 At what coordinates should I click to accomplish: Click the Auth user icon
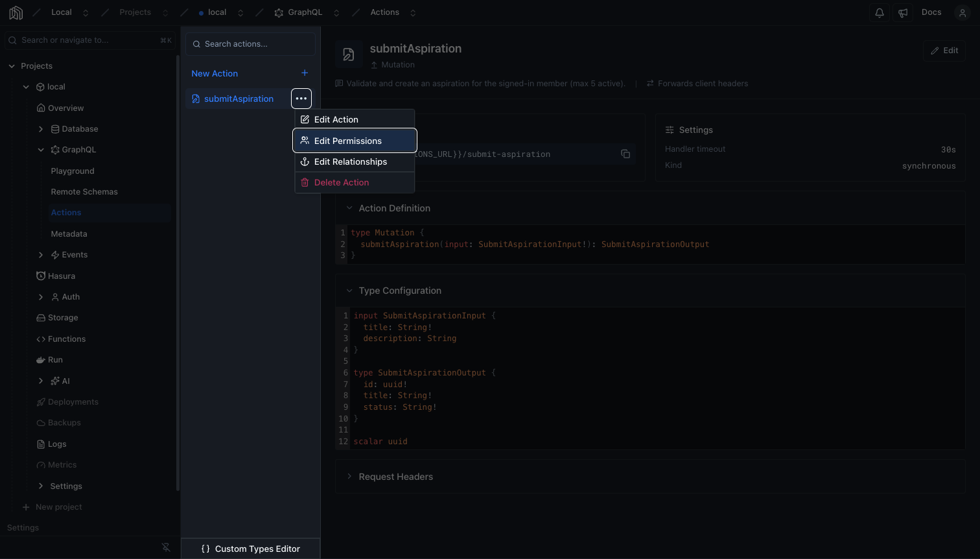click(x=55, y=297)
